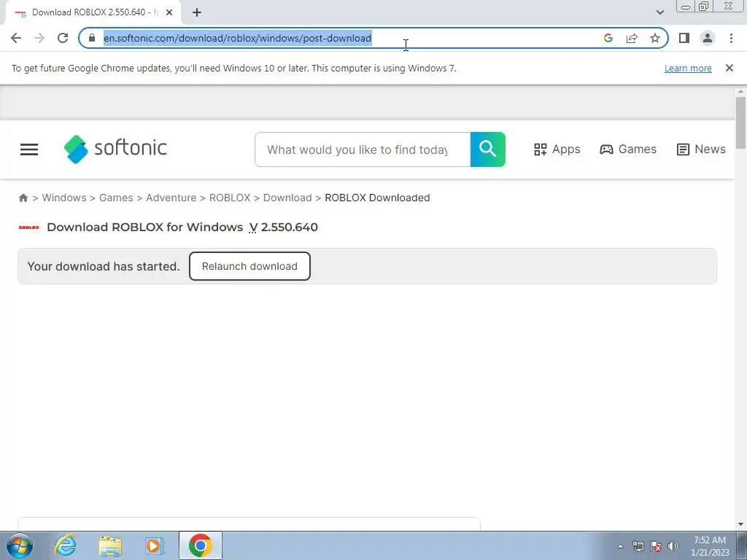747x560 pixels.
Task: Click the volume speaker tray icon
Action: 673,546
